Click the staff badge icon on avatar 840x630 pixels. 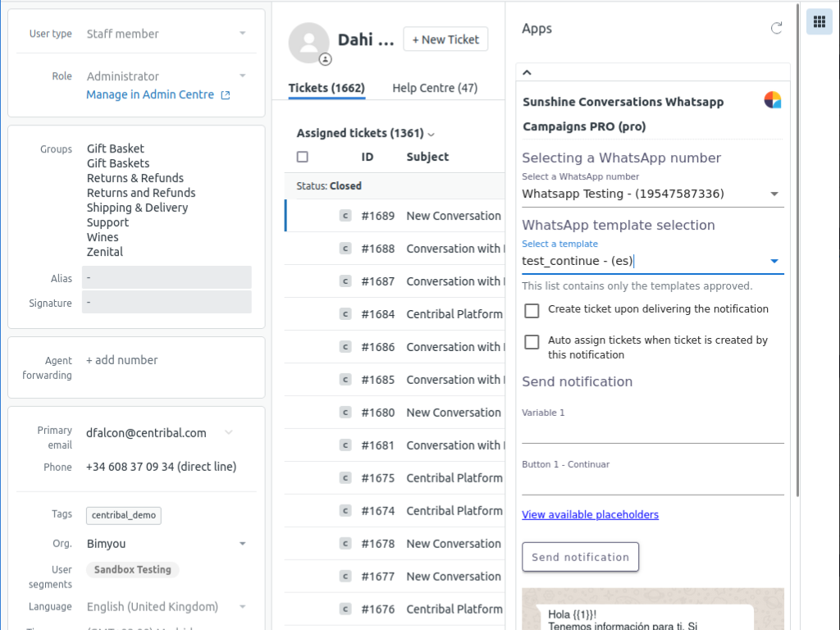(x=325, y=59)
